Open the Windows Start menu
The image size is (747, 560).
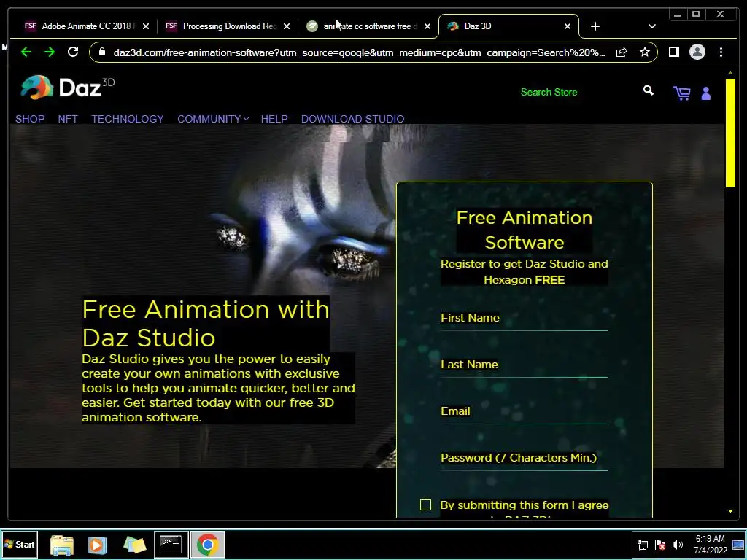pyautogui.click(x=19, y=544)
